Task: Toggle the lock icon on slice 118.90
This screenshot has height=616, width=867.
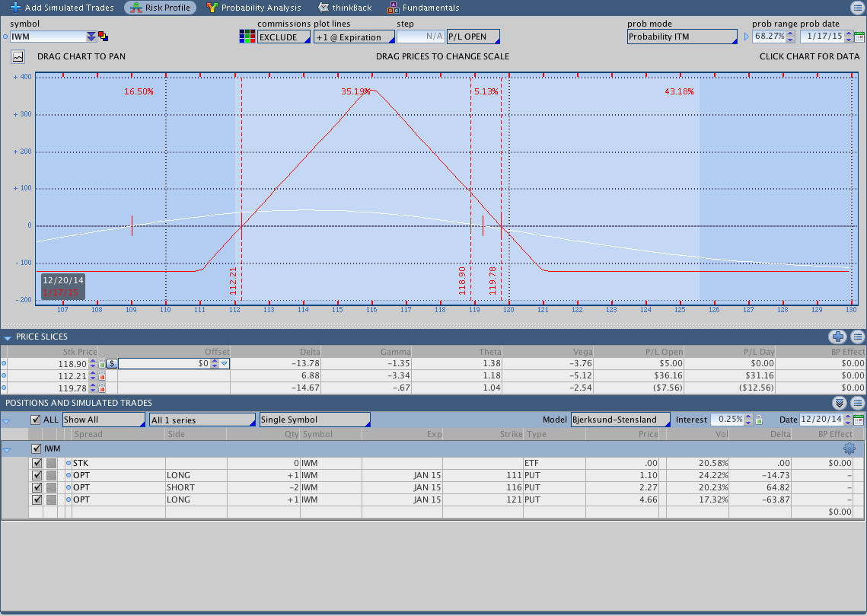Action: (102, 363)
